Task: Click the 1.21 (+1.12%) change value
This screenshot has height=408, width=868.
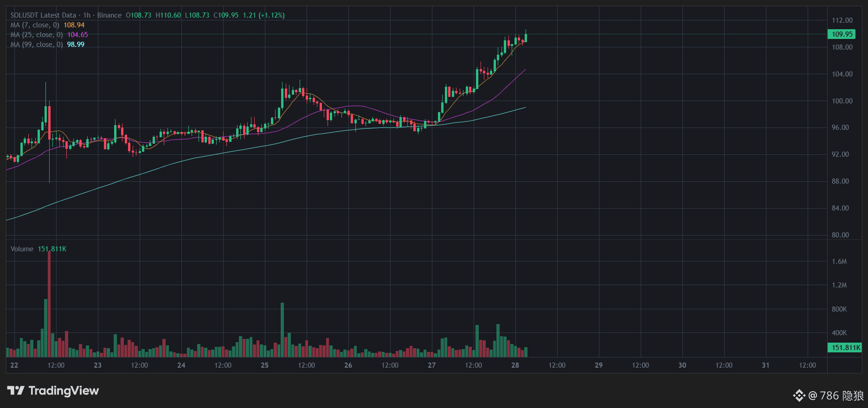Action: pos(264,15)
